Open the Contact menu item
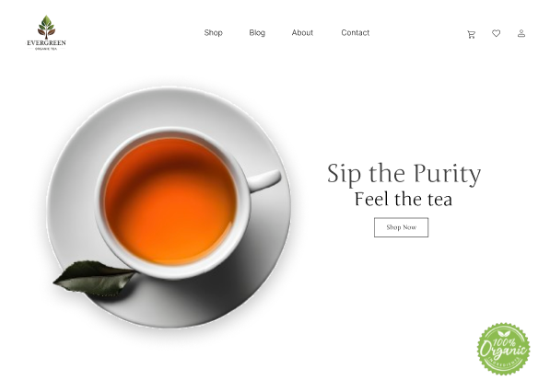Viewport: 550px width, 392px height. (356, 33)
